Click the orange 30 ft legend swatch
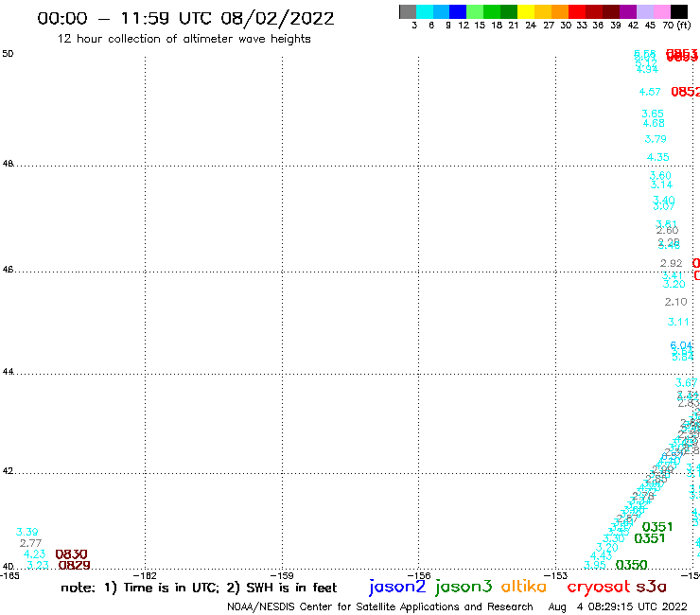The image size is (700, 615). (560, 11)
